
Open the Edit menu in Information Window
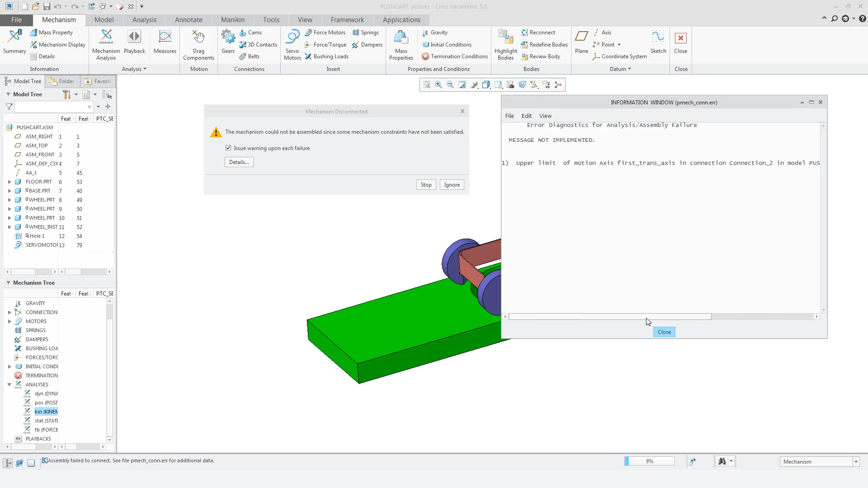coord(526,116)
